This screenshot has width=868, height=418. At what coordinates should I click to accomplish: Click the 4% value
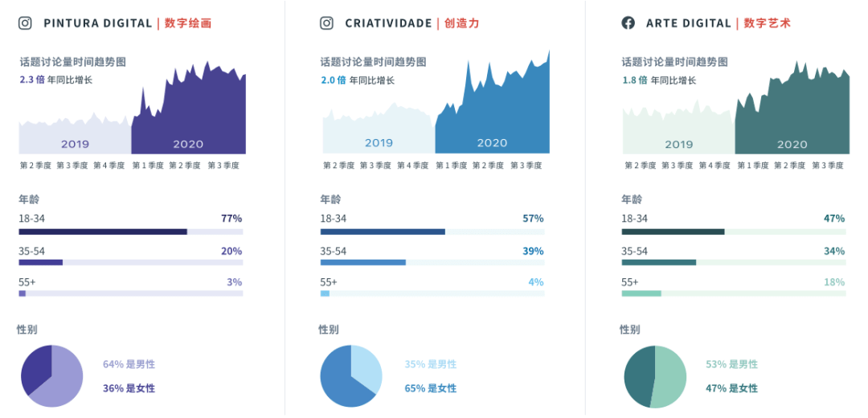tap(536, 282)
